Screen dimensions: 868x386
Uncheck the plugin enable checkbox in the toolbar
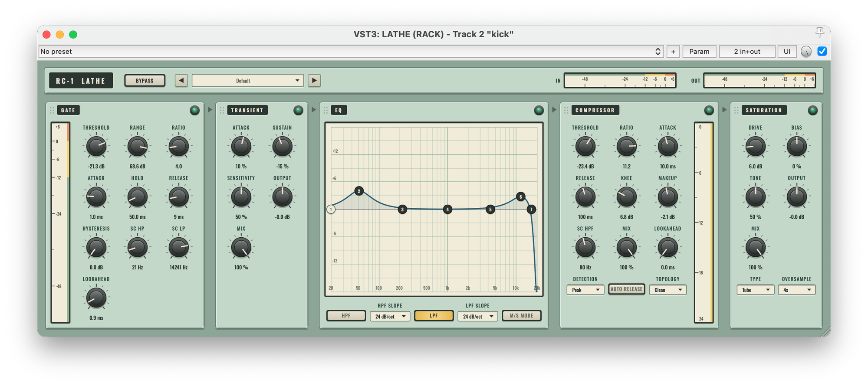822,51
